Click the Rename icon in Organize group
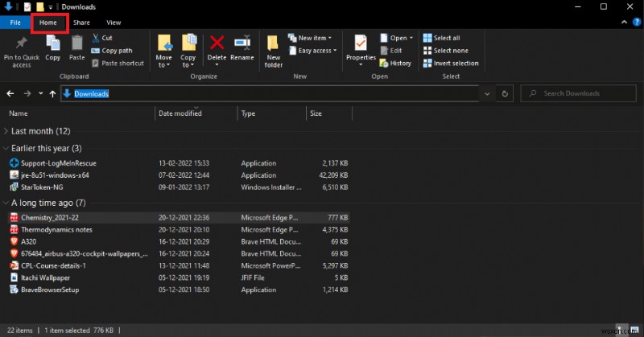Viewport: 644px width, 337px height. point(242,43)
